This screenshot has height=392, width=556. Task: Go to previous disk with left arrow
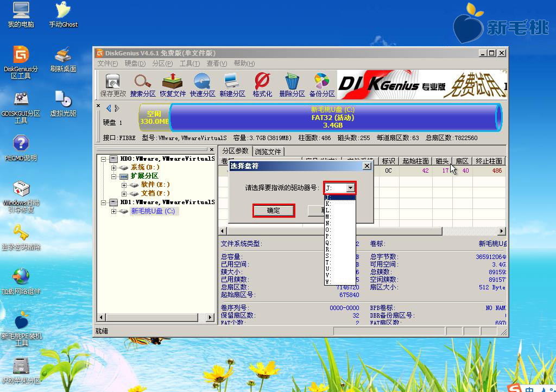pyautogui.click(x=109, y=109)
